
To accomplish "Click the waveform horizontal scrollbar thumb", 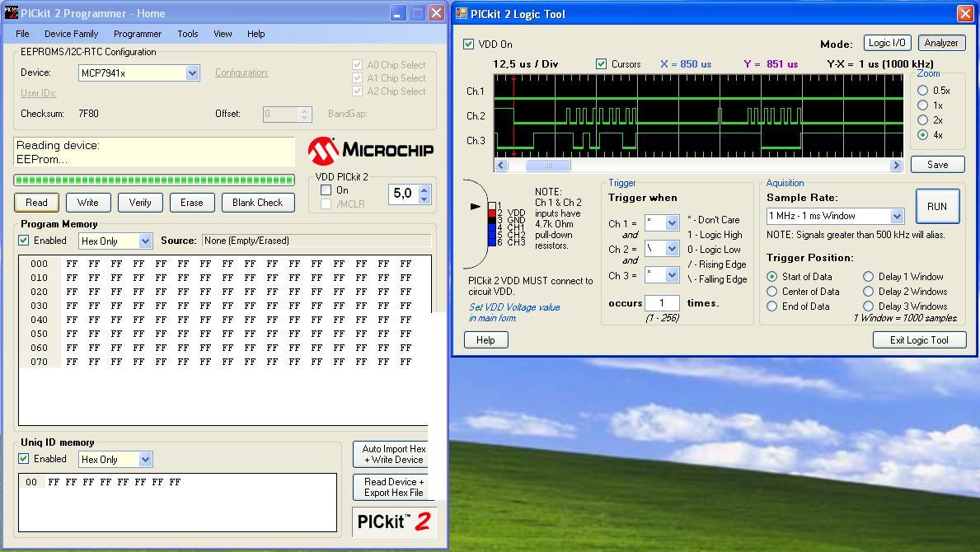I will point(547,166).
